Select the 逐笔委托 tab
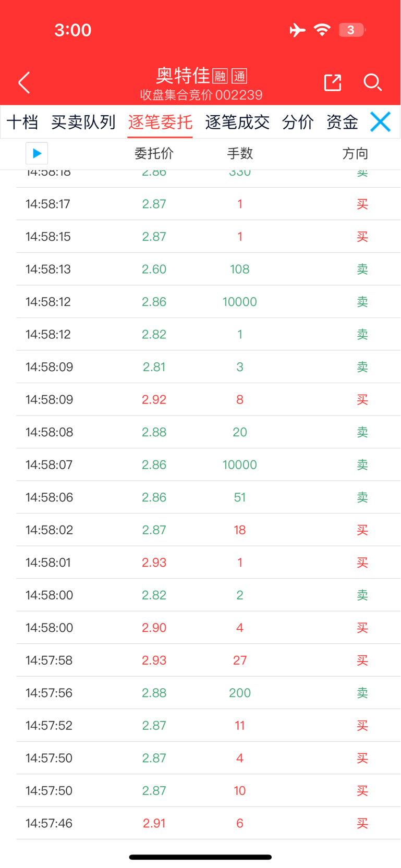401x868 pixels. (x=160, y=122)
